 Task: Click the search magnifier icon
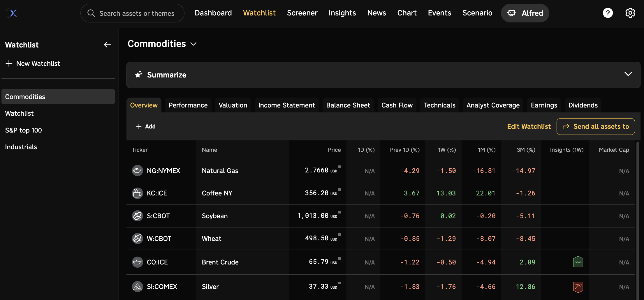[x=91, y=13]
